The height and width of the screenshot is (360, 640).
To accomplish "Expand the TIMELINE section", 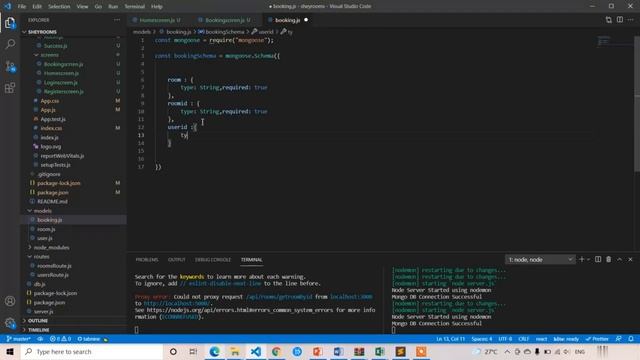I will [38, 330].
